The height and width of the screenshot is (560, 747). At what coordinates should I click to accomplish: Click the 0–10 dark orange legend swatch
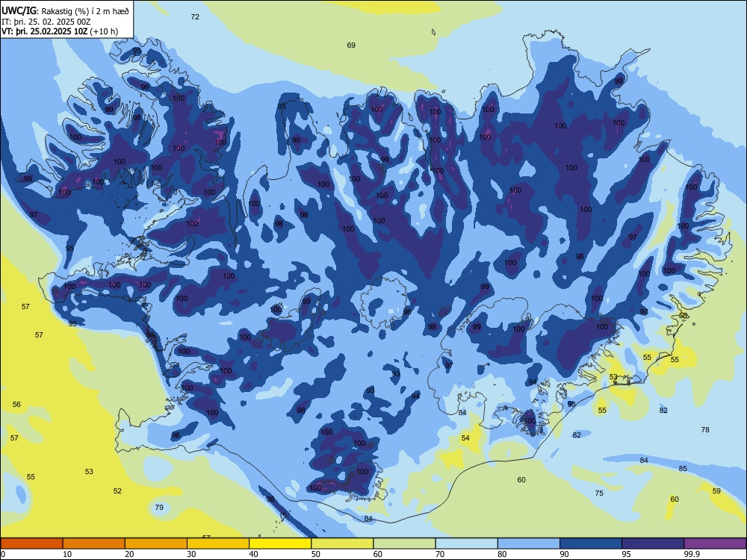point(31,544)
